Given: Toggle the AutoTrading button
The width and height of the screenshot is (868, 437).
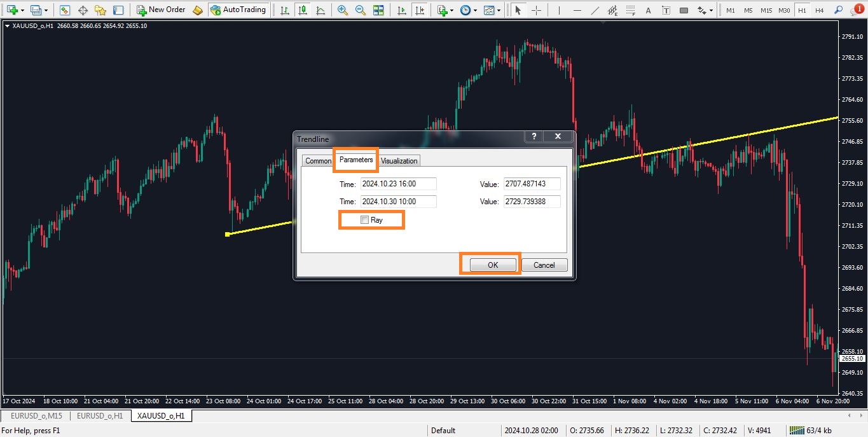Looking at the screenshot, I should (238, 10).
